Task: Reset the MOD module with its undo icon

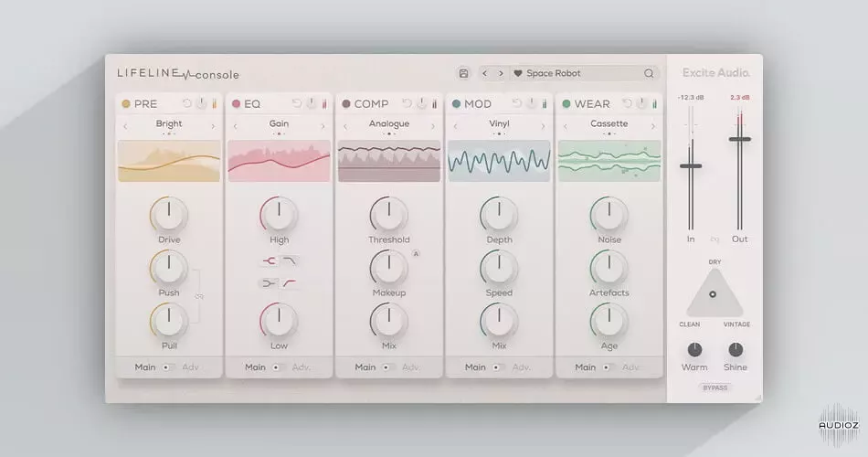Action: (x=517, y=103)
